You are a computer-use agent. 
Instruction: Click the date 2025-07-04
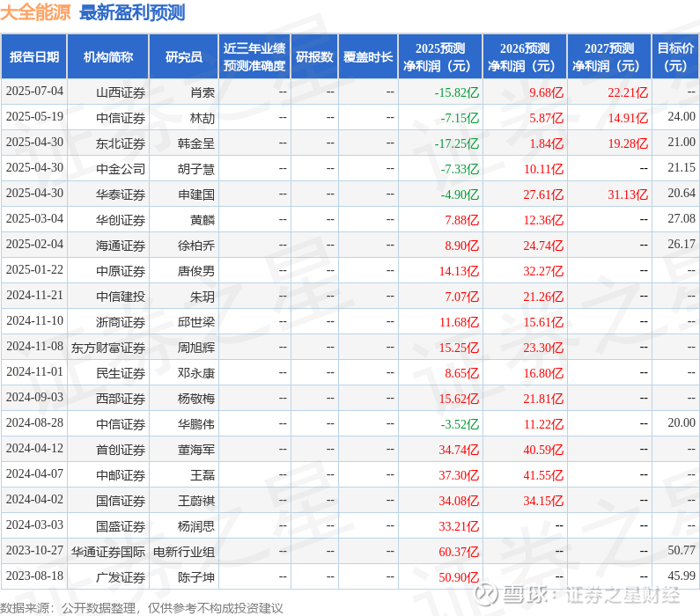(34, 92)
